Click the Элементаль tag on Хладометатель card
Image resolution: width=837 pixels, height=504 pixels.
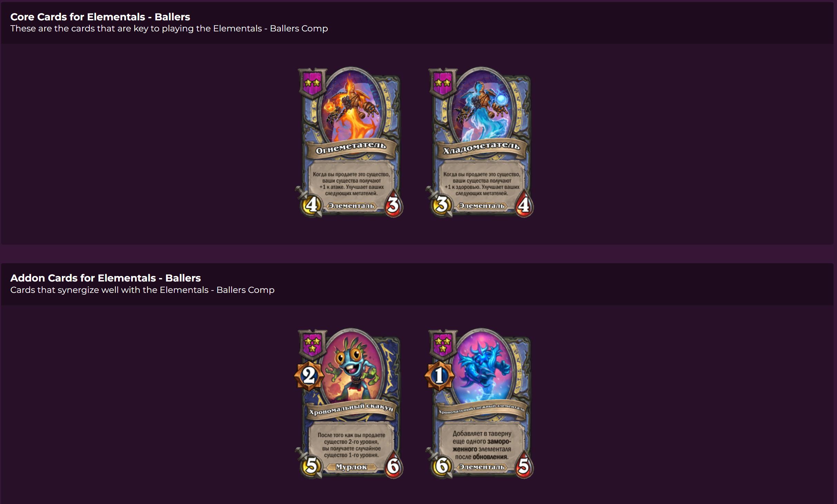tap(482, 206)
